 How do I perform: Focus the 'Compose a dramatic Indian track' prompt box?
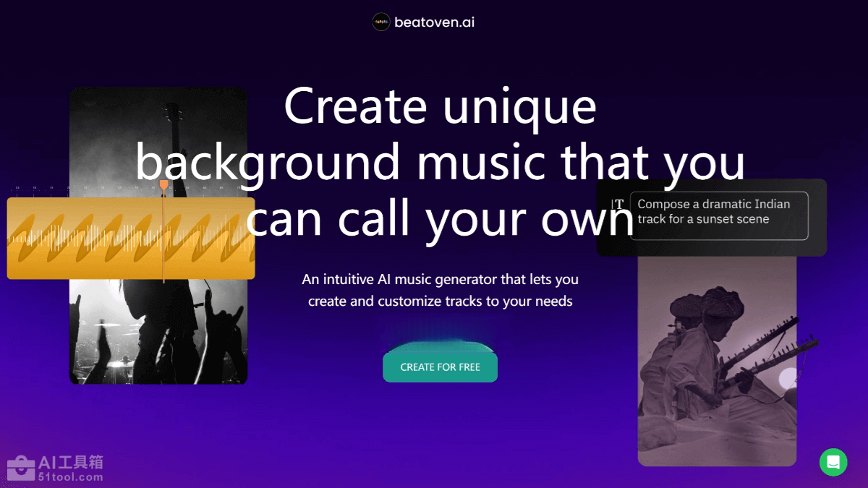point(719,215)
